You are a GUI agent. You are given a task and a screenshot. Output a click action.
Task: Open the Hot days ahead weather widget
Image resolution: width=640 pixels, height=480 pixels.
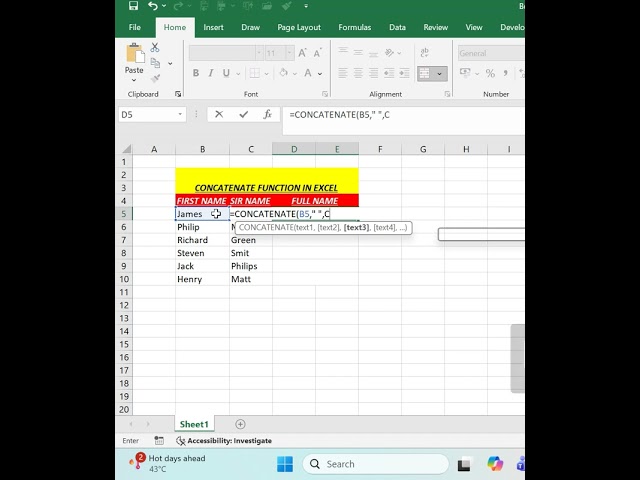(167, 464)
